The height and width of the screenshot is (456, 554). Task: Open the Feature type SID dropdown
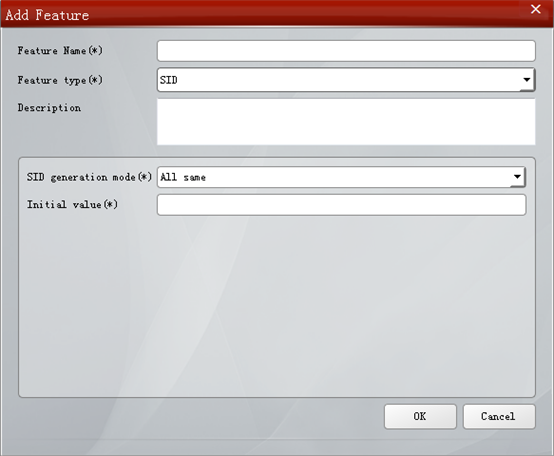point(346,80)
